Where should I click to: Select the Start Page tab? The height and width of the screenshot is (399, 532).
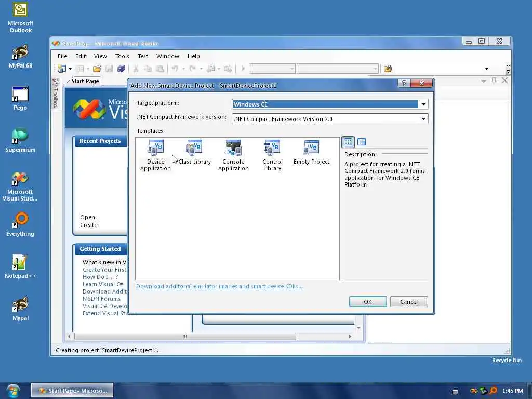point(85,81)
